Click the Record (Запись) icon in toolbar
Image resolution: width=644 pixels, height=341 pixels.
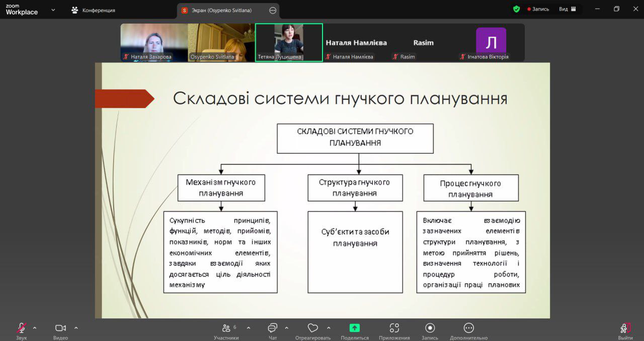tap(430, 329)
